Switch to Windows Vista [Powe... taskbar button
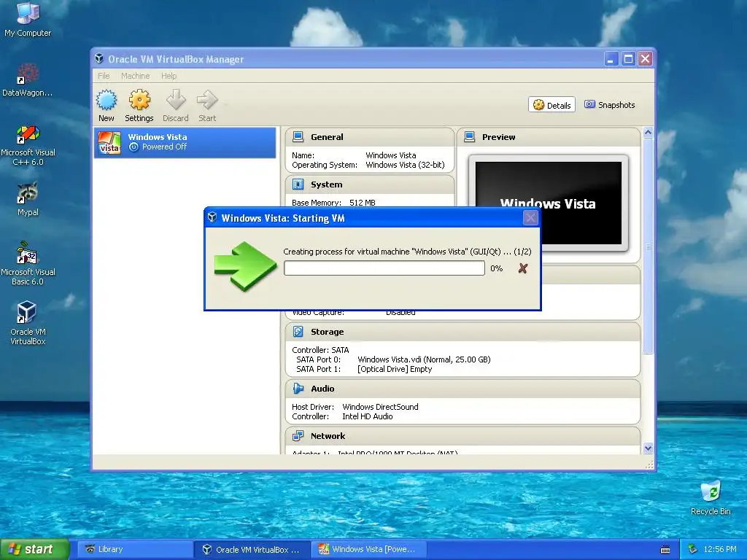This screenshot has width=747, height=560. pos(368,549)
